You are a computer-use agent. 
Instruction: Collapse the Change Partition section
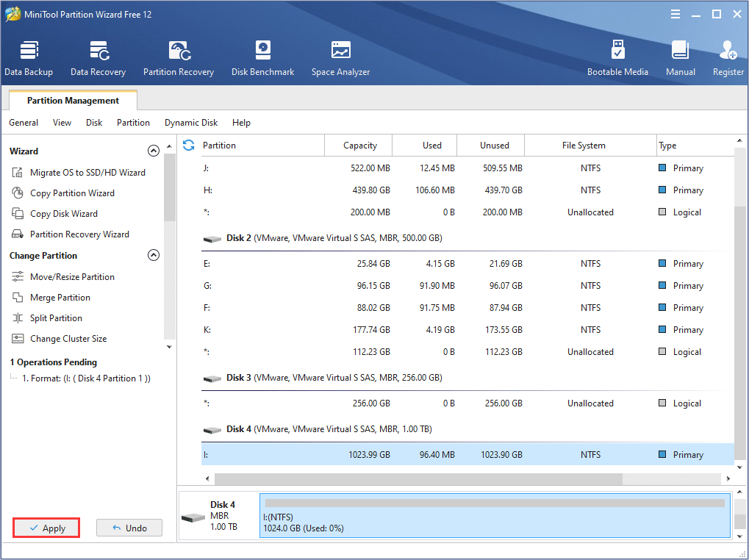[x=154, y=255]
